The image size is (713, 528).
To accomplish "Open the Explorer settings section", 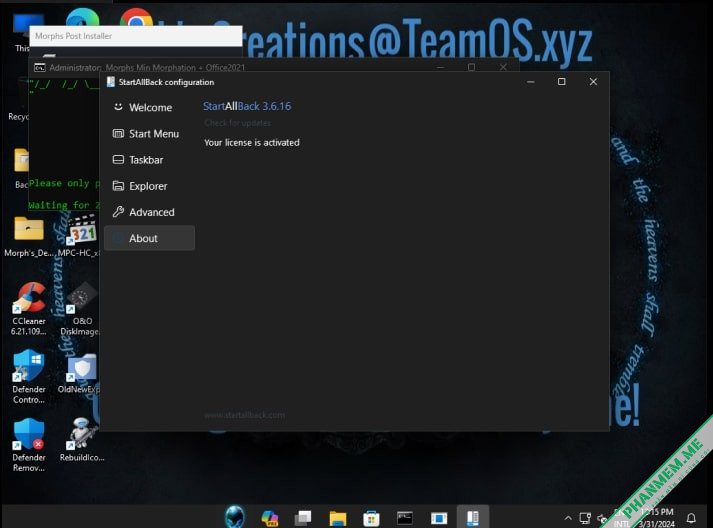I will click(150, 186).
